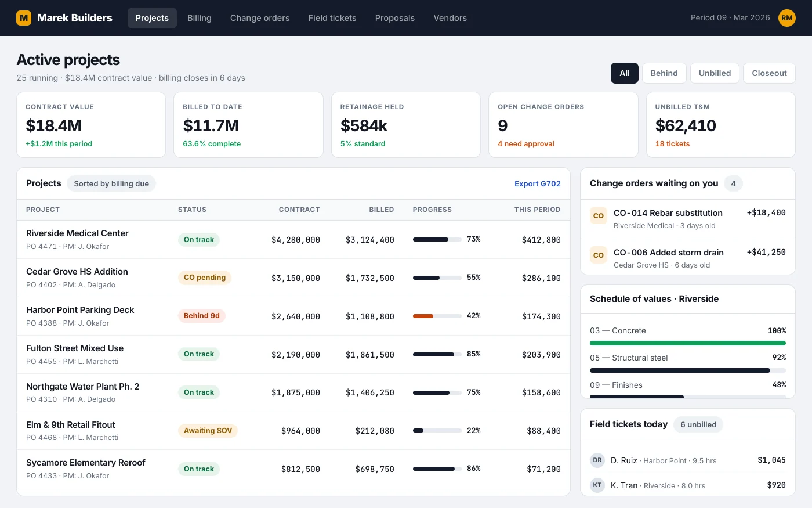Screen dimensions: 812x508
Task: Click the CO icon for Added storm drain
Action: (x=599, y=255)
